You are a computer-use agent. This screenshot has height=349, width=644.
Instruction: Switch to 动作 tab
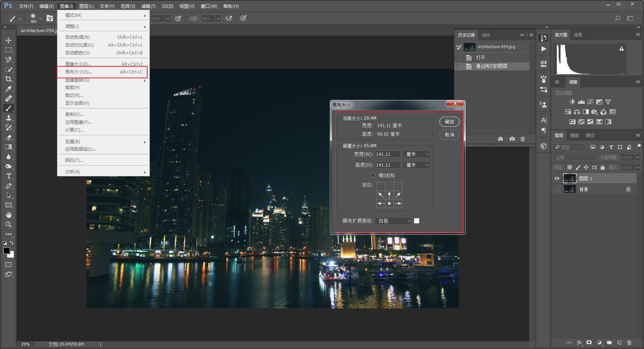point(486,35)
